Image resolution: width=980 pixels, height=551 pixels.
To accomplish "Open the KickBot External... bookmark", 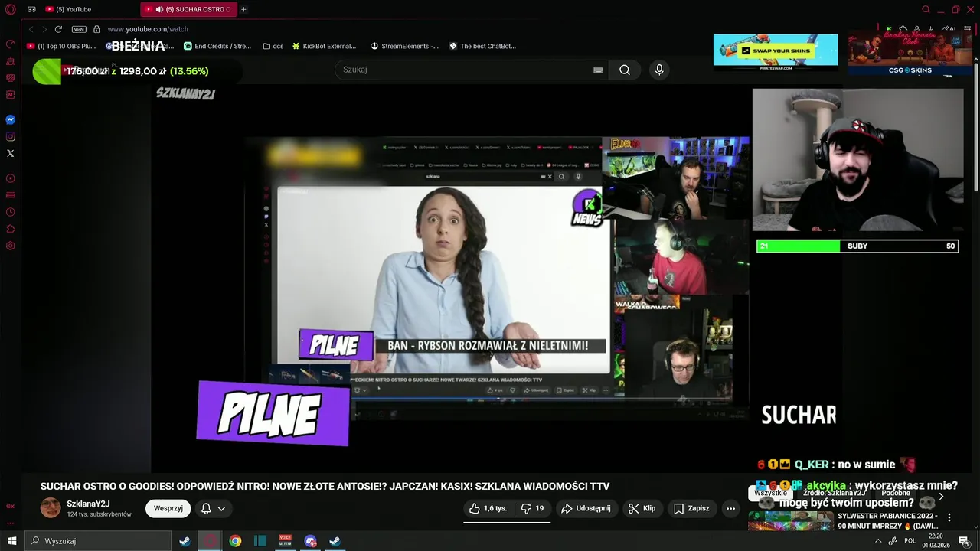I will [324, 46].
